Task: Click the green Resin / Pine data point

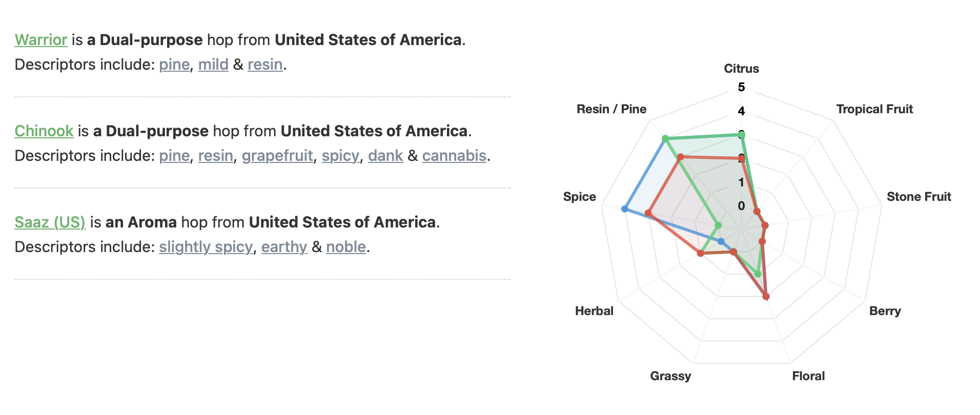Action: coord(665,138)
